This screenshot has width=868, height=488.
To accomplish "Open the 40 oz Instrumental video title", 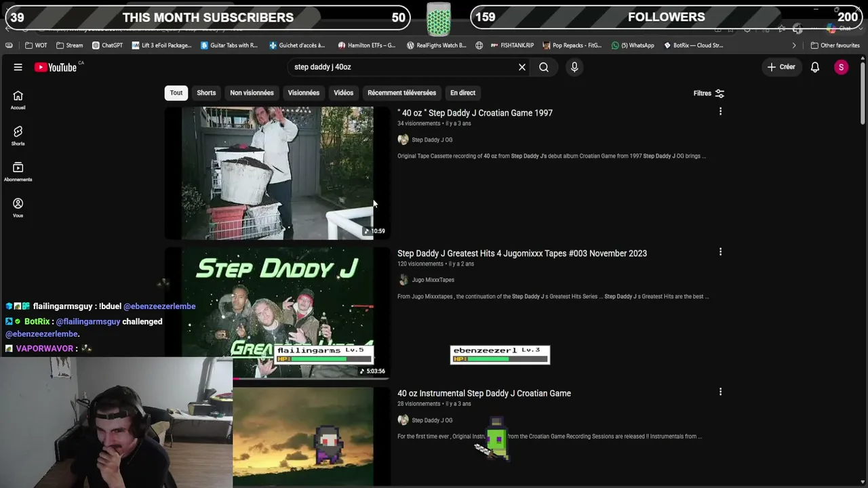I will tap(484, 393).
